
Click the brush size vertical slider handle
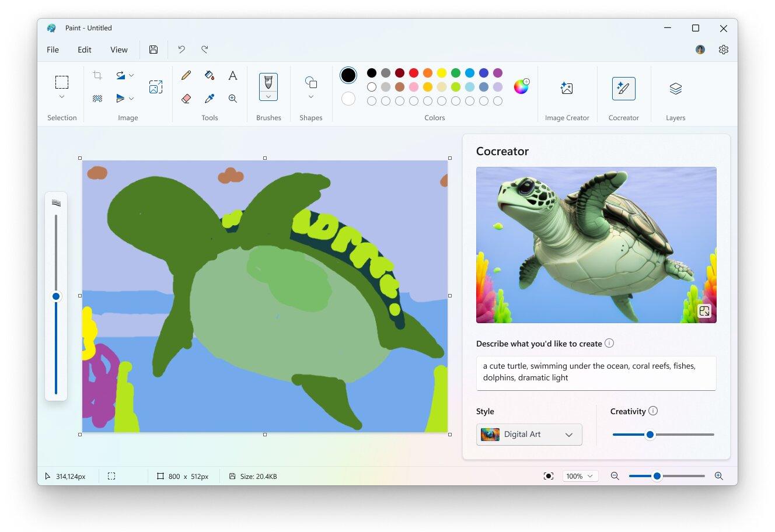click(56, 296)
